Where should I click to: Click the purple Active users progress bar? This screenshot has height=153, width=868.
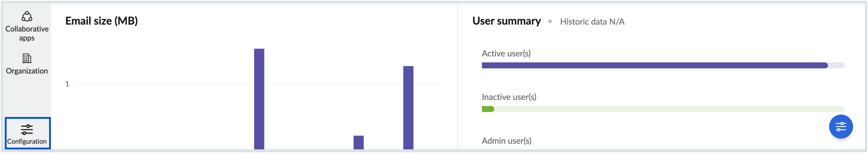654,65
